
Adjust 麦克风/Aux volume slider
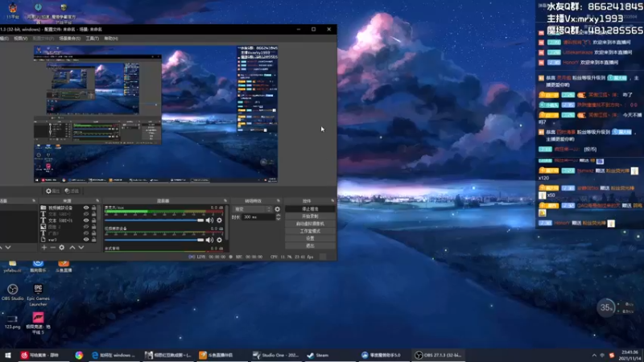pos(154,220)
